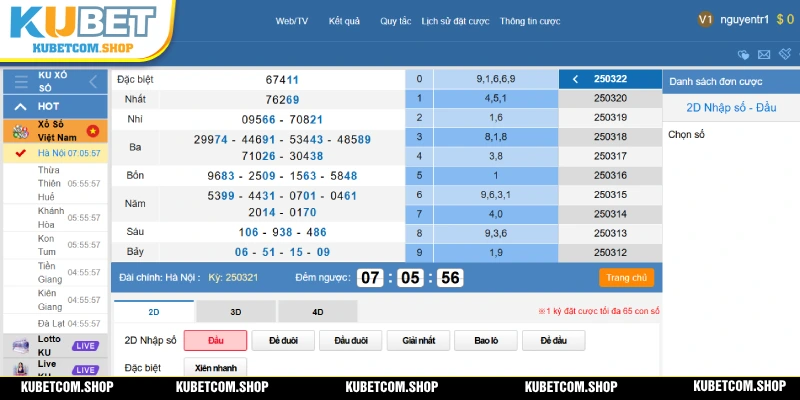Screen dimensions: 800x400
Task: Select the Bao lô bet type
Action: point(486,340)
